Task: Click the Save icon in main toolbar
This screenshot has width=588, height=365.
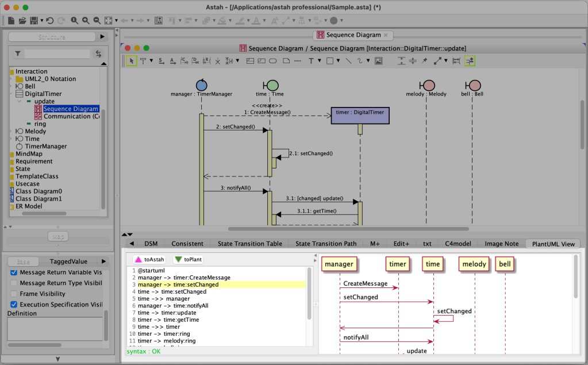Action: point(34,21)
